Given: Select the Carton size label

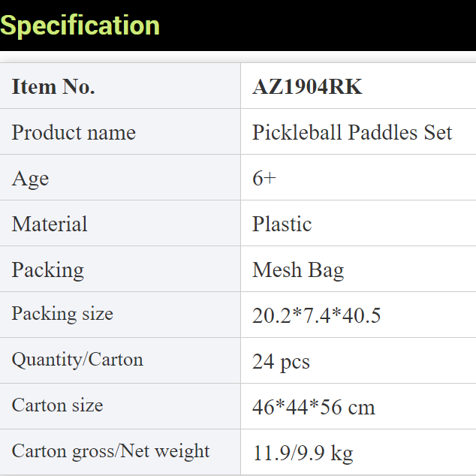Looking at the screenshot, I should (57, 405).
